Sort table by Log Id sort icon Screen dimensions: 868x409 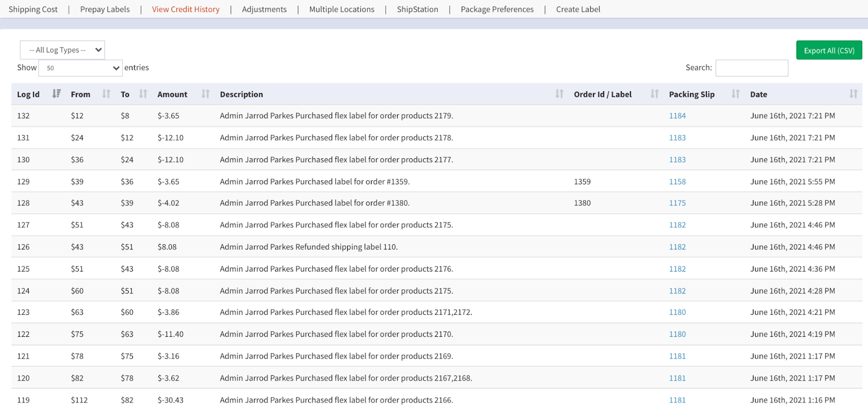click(x=56, y=94)
